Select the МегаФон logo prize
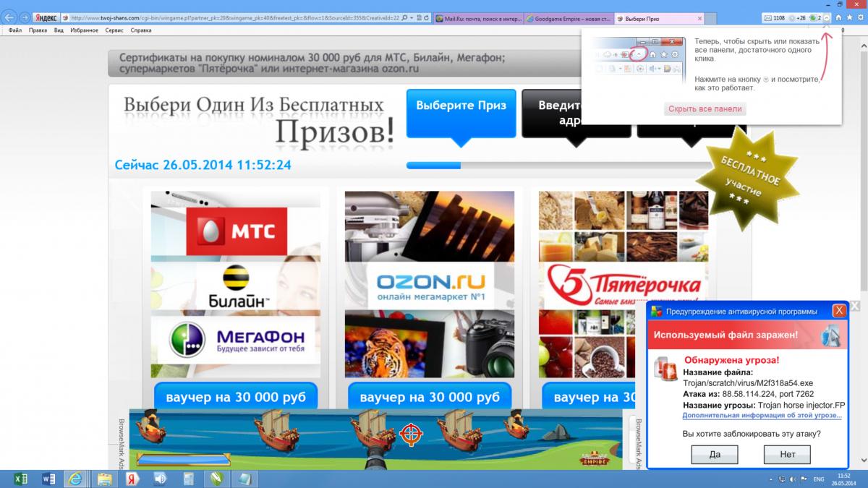 point(237,340)
